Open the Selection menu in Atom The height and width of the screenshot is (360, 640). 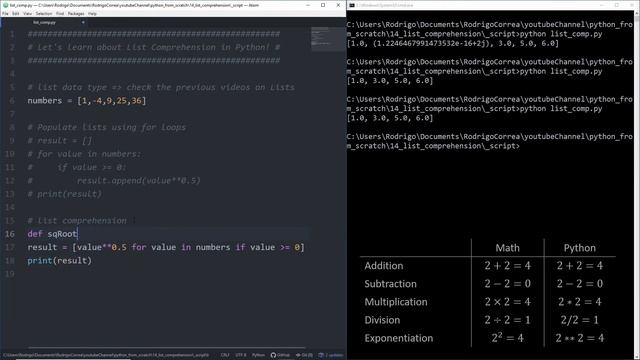coord(44,13)
